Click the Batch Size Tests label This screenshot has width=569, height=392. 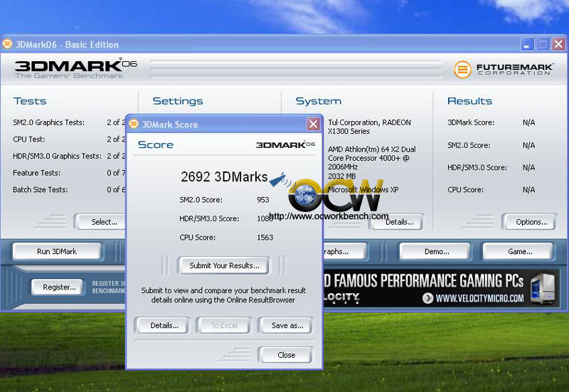pyautogui.click(x=40, y=189)
